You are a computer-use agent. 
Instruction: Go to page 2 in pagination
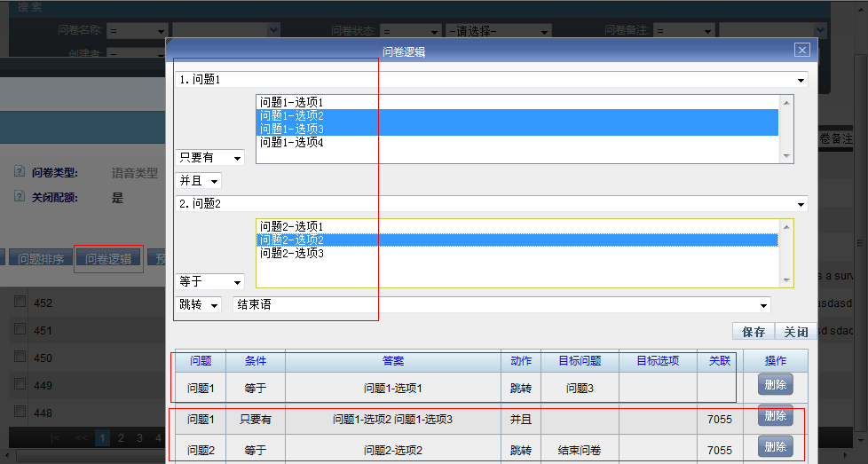coord(122,437)
